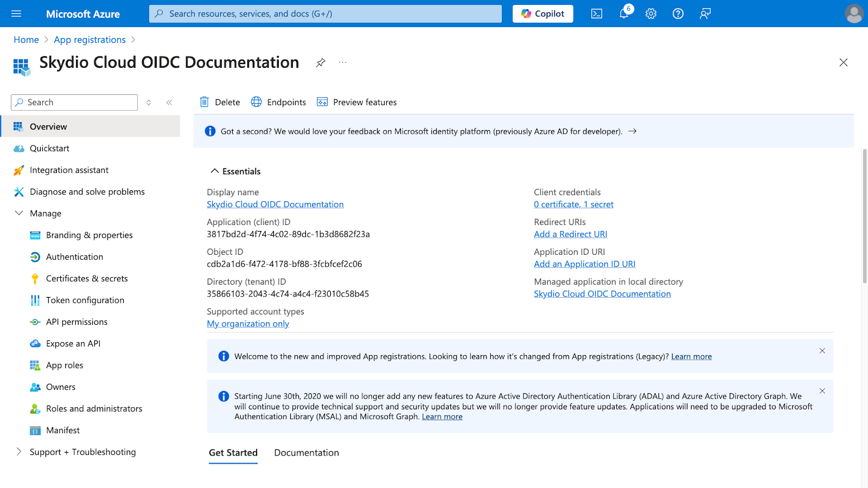Click the Microsoft Azure logo text
The height and width of the screenshot is (488, 868).
tap(83, 14)
